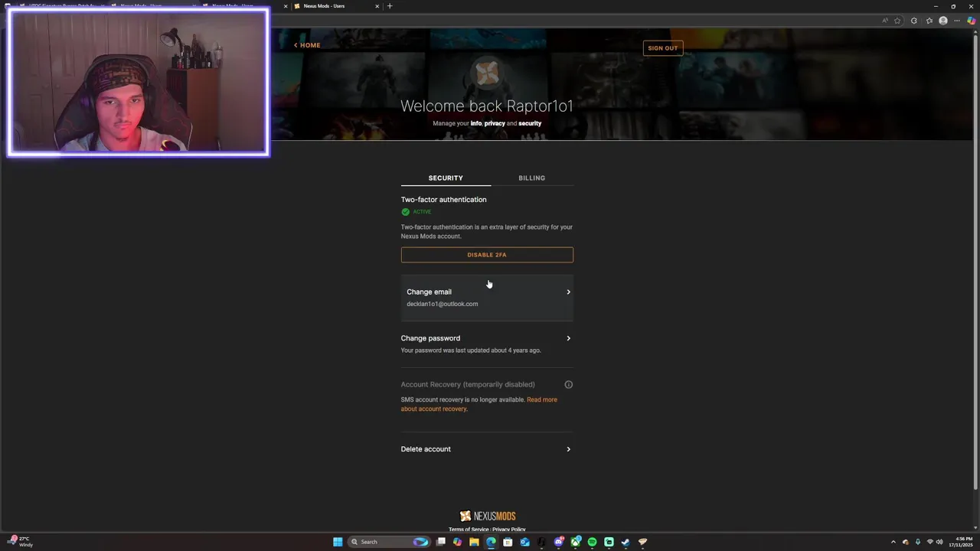Click the privacy link in header subtitle
Viewport: 980px width, 551px height.
tap(495, 123)
